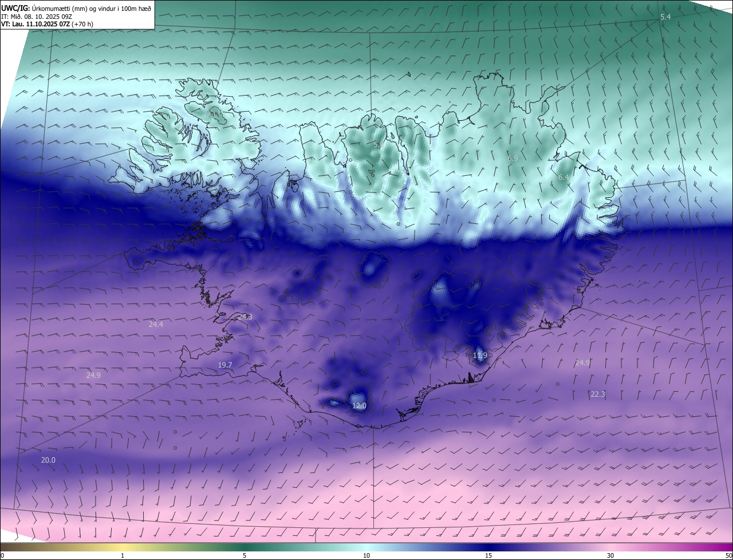Click the 50 tick on the color scale
The image size is (733, 560).
coord(728,555)
